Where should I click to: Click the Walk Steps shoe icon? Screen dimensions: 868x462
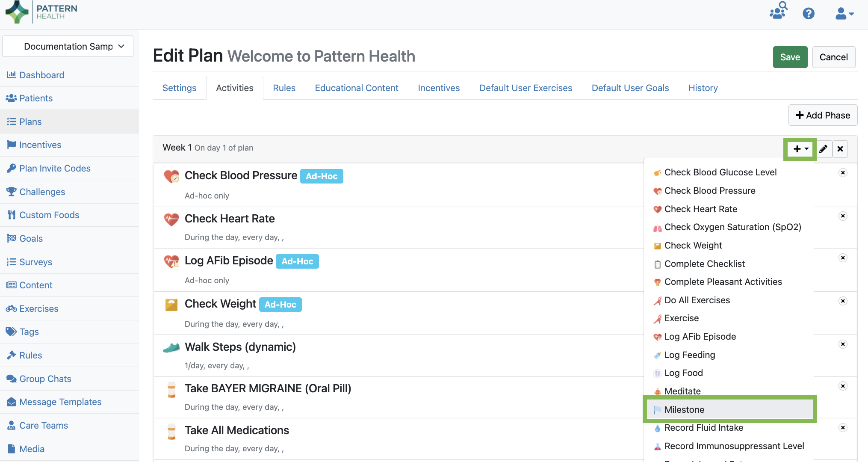tap(171, 348)
